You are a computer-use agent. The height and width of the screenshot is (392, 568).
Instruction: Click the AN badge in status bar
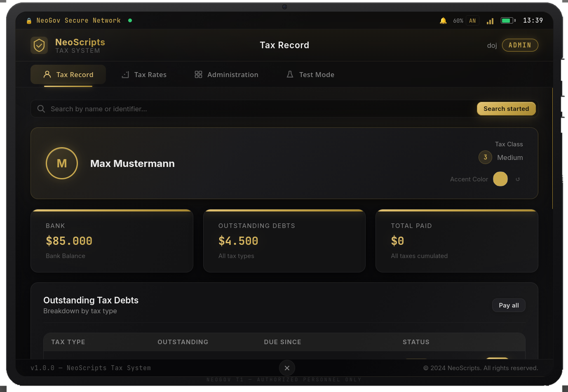tap(472, 21)
